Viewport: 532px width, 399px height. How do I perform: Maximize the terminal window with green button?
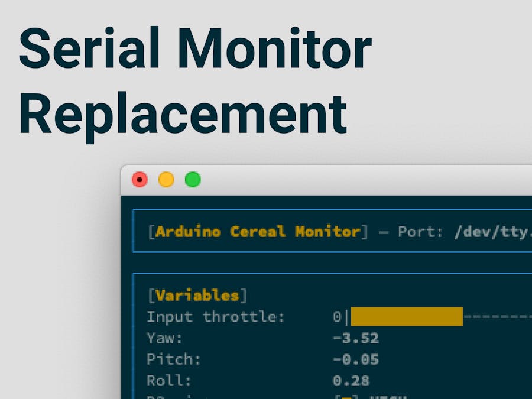click(x=193, y=180)
